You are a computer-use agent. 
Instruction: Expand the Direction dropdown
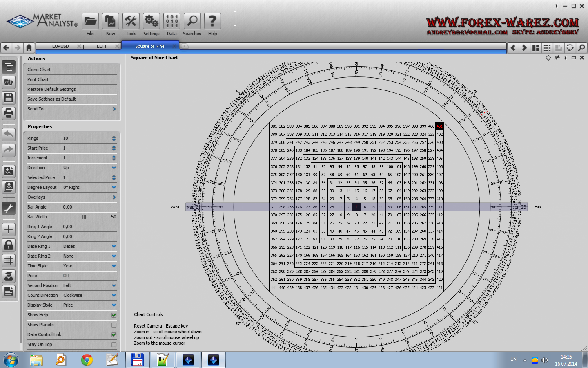click(114, 168)
